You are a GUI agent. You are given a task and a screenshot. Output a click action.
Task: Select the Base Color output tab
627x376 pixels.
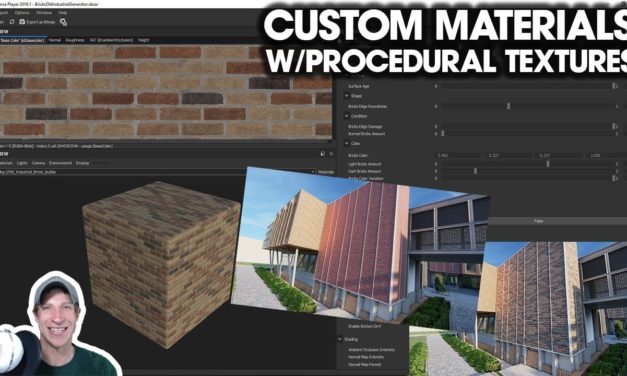coord(22,40)
